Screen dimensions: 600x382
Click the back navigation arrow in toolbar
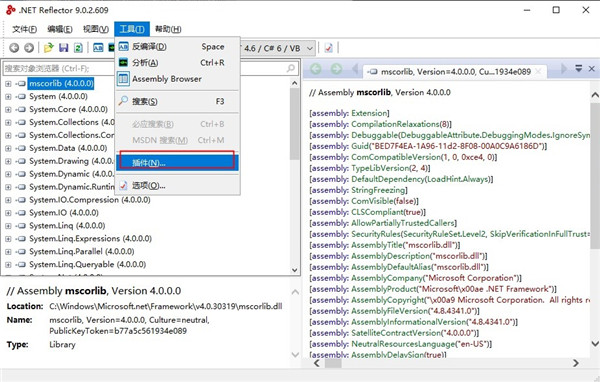point(14,48)
